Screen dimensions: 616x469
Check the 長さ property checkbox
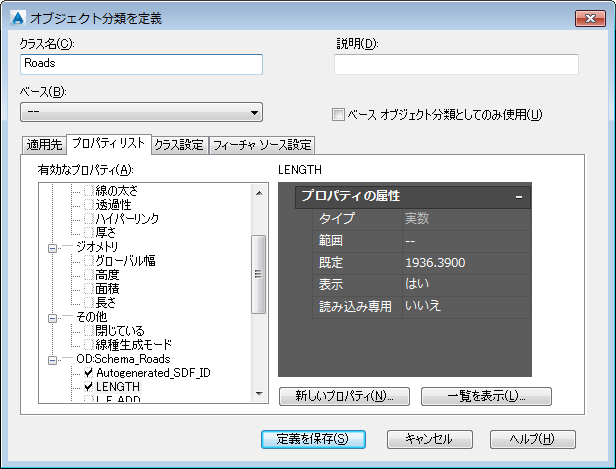point(89,303)
